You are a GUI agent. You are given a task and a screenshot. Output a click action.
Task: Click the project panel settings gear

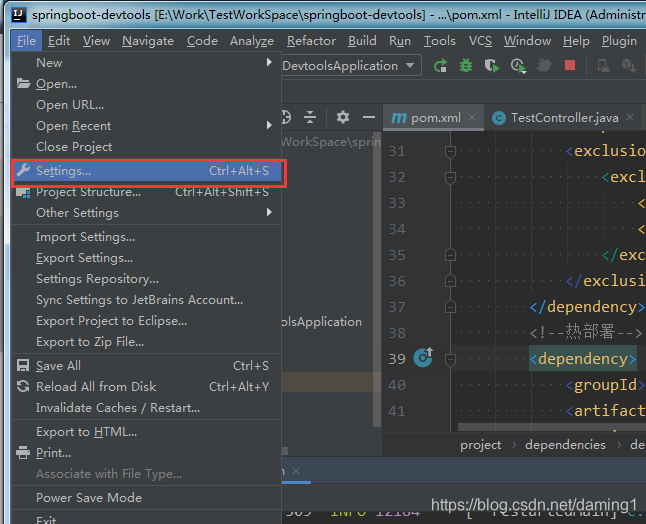coord(343,117)
